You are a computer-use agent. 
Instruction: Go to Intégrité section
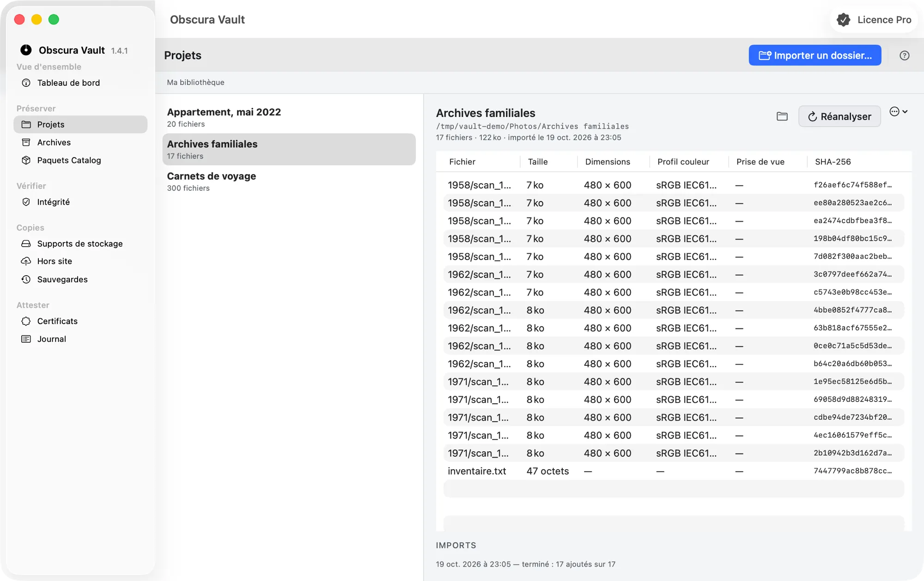click(x=80, y=202)
